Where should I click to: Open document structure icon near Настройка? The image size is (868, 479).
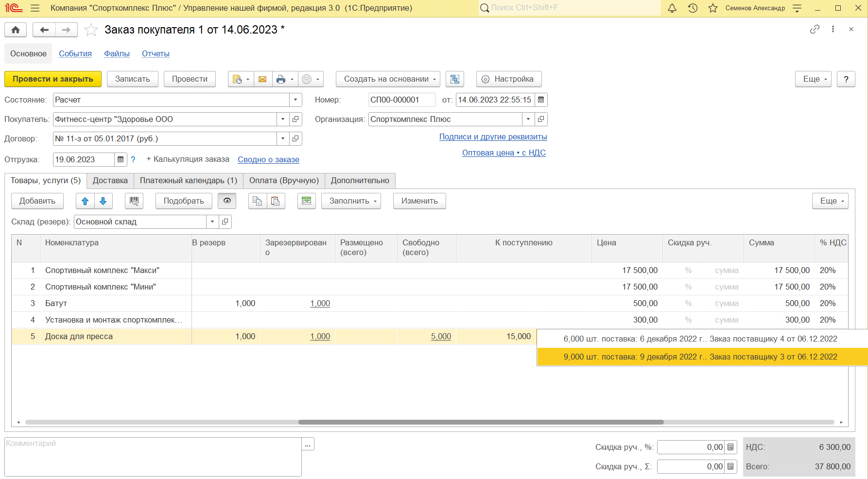[455, 79]
